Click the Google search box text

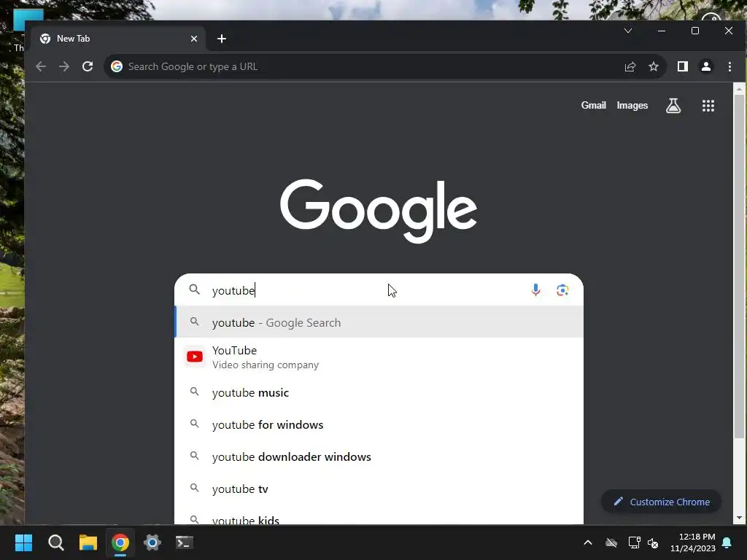coord(233,290)
